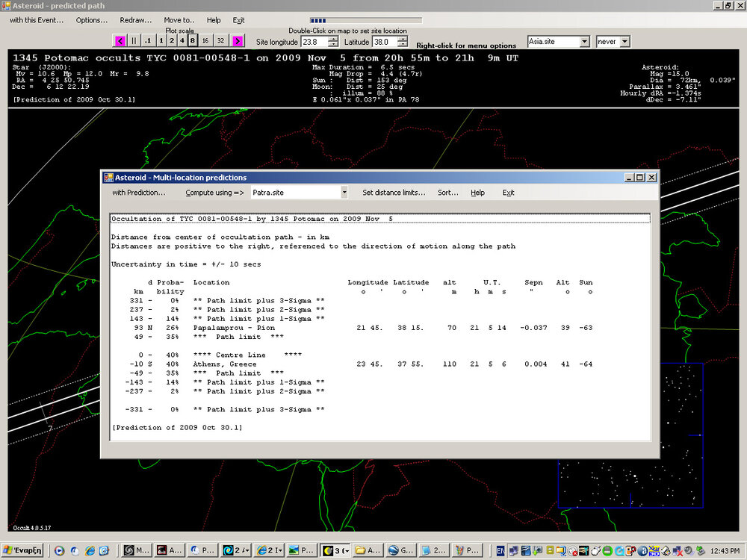
Task: Click the magenta left arrow button
Action: point(120,40)
